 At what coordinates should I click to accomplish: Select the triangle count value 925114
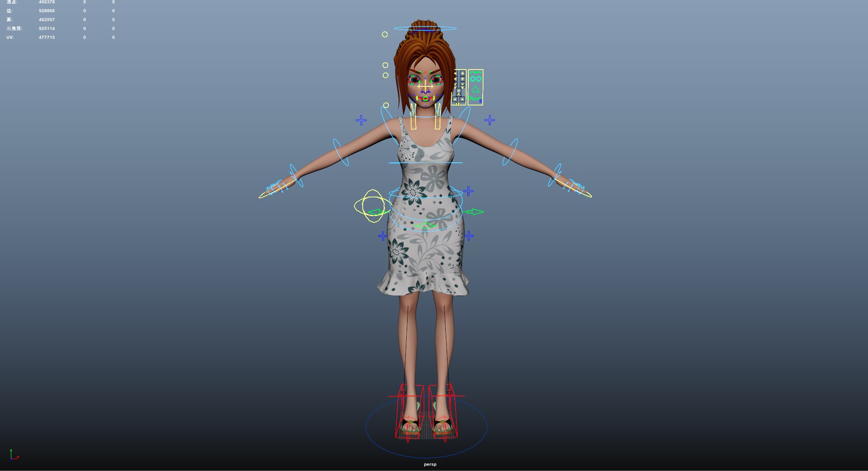click(x=47, y=28)
